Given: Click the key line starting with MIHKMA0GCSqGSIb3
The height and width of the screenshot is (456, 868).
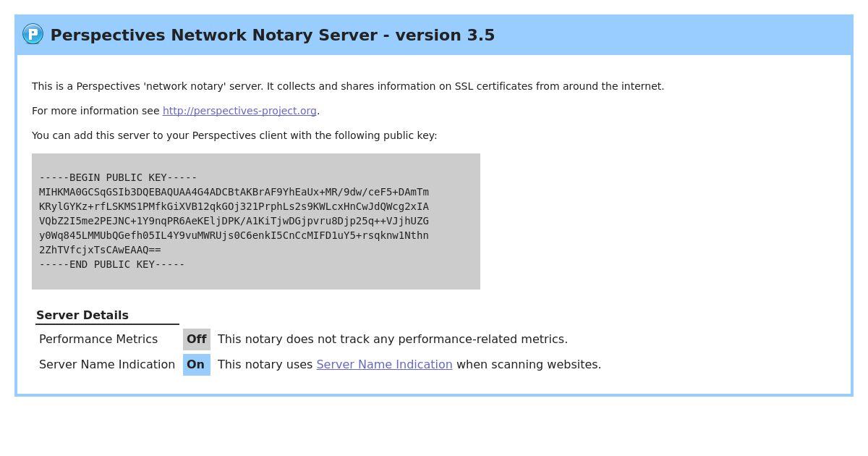Looking at the screenshot, I should click(x=234, y=192).
